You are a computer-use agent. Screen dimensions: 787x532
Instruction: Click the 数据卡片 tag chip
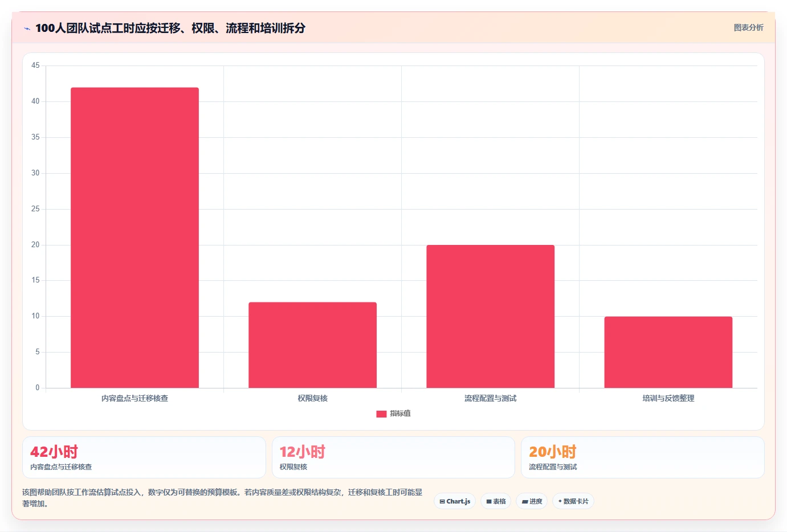573,501
